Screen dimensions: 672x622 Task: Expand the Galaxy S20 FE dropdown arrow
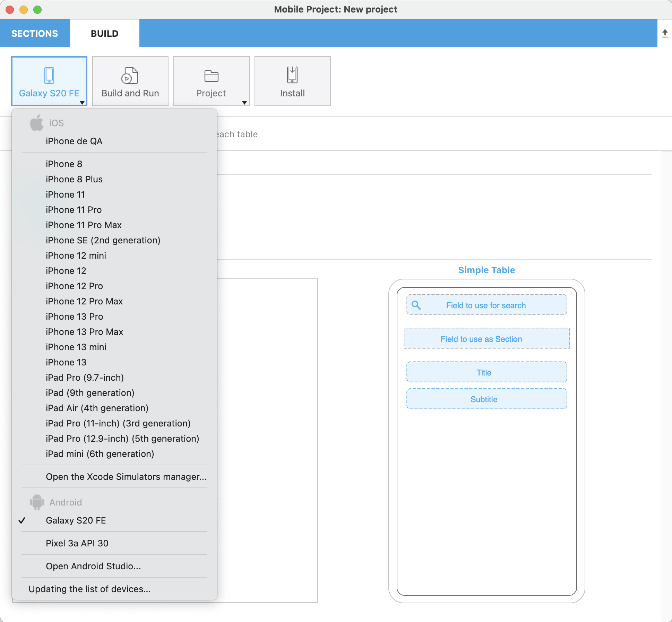82,103
